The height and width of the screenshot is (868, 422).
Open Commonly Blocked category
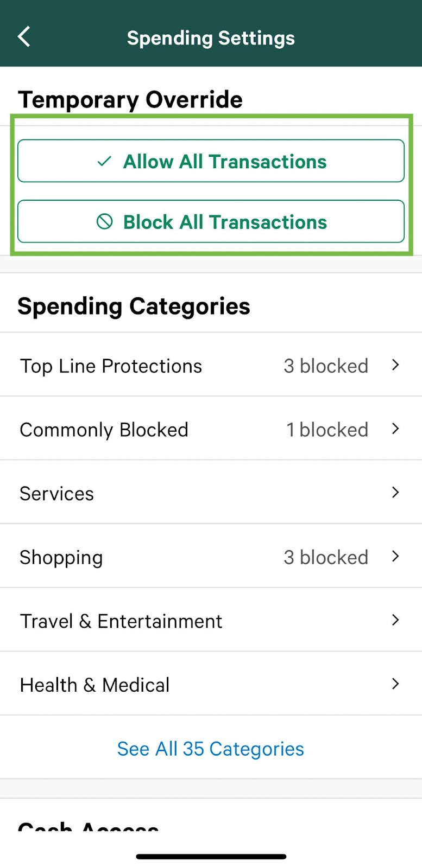click(104, 430)
